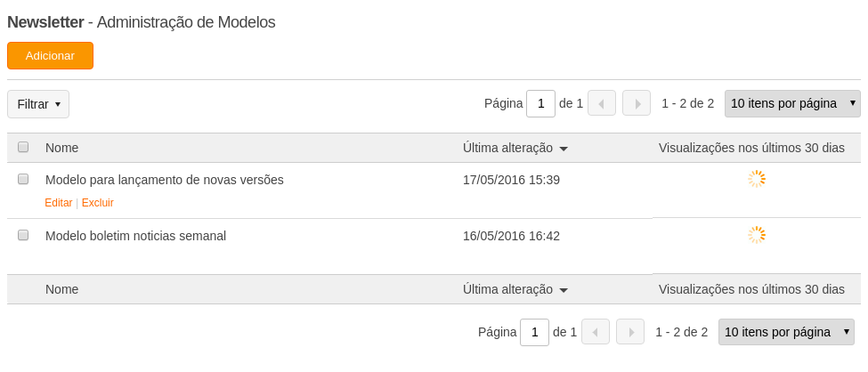This screenshot has height=372, width=868.
Task: Check the Modelo boletim noticias semanal box
Action: 23,235
